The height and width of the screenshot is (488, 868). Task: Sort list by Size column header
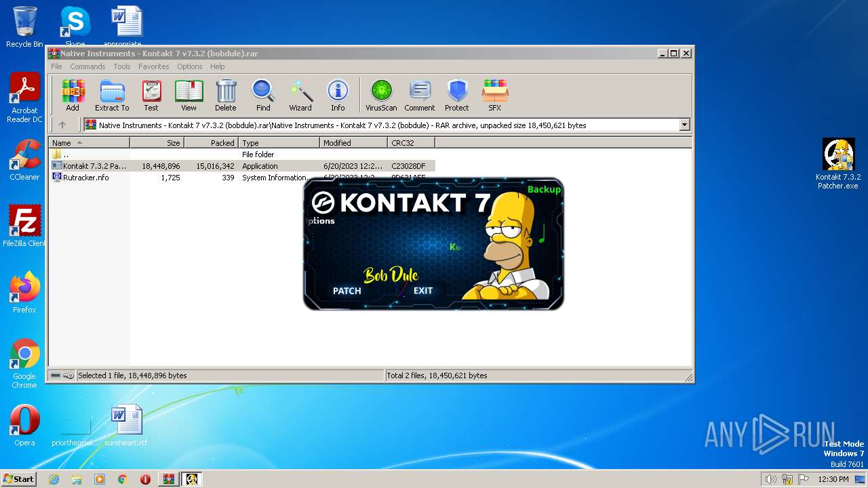tap(157, 143)
